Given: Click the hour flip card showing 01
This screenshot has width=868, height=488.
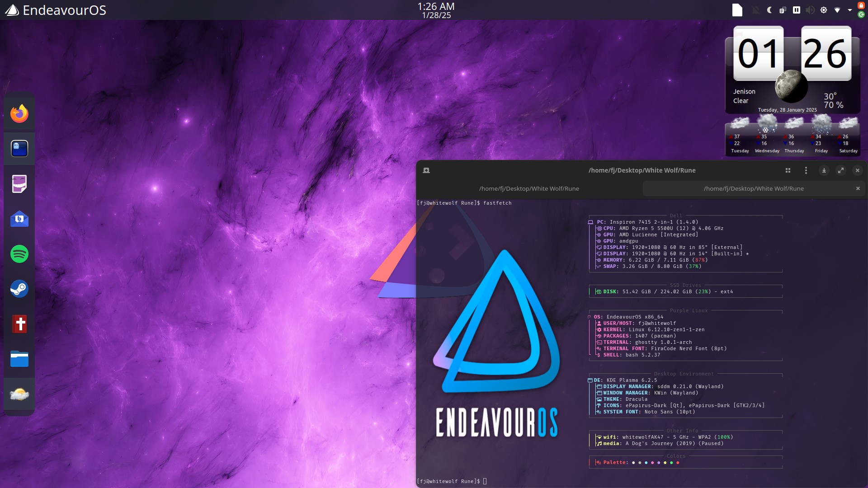Looking at the screenshot, I should tap(758, 53).
